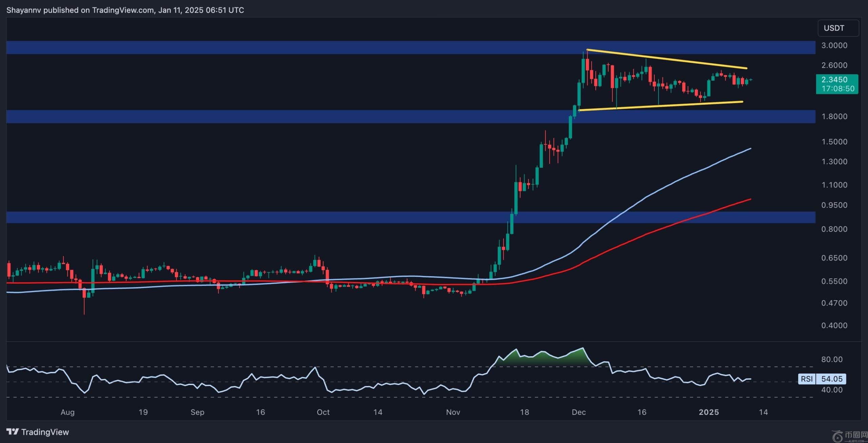Image resolution: width=868 pixels, height=443 pixels.
Task: Click the 14 date label after Oct
Action: pos(378,412)
